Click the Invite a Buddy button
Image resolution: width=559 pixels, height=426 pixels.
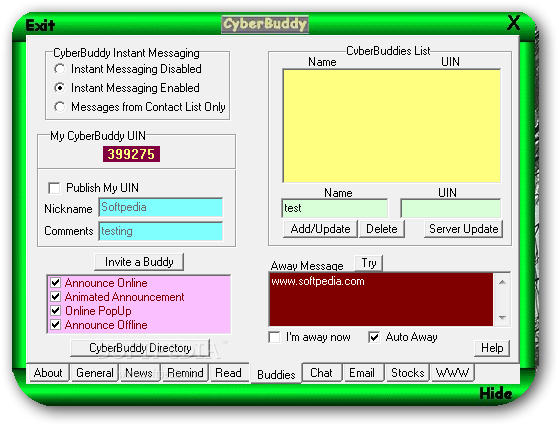(139, 262)
